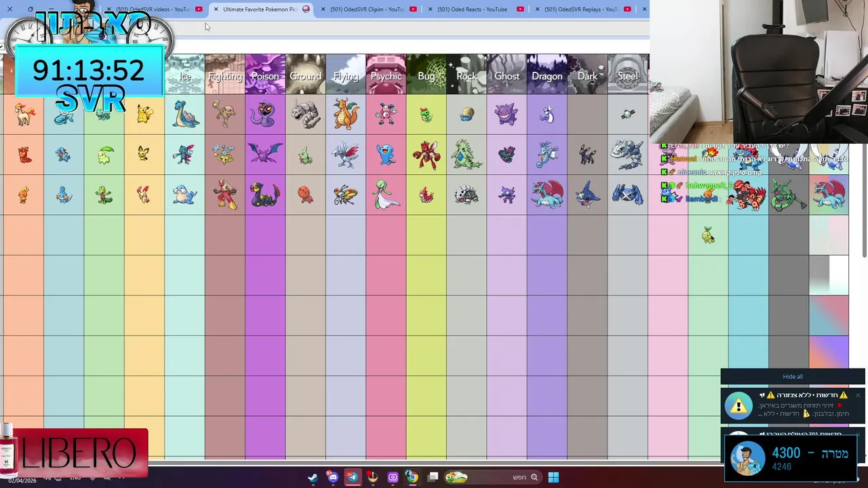Close the Oded Reacts browser tab

click(x=430, y=9)
